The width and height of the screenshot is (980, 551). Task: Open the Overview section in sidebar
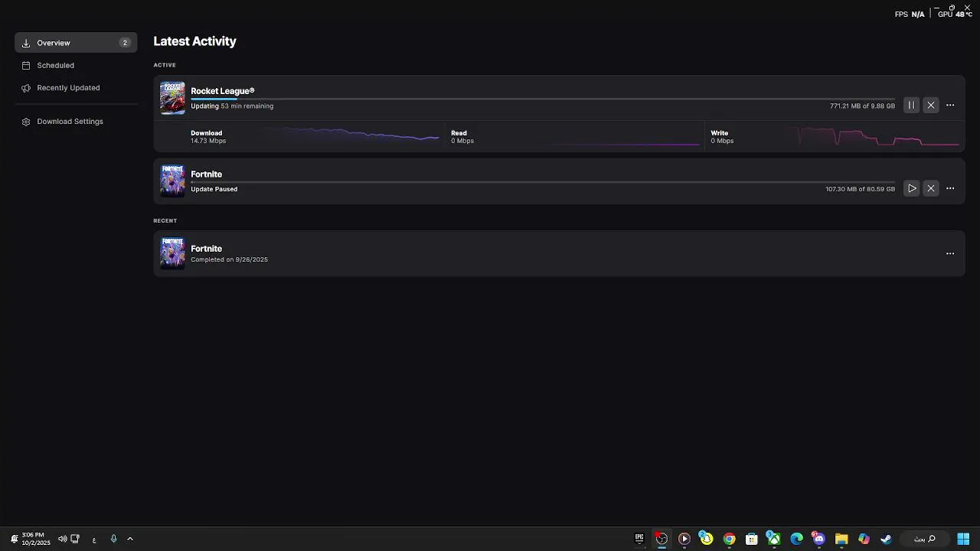point(76,43)
